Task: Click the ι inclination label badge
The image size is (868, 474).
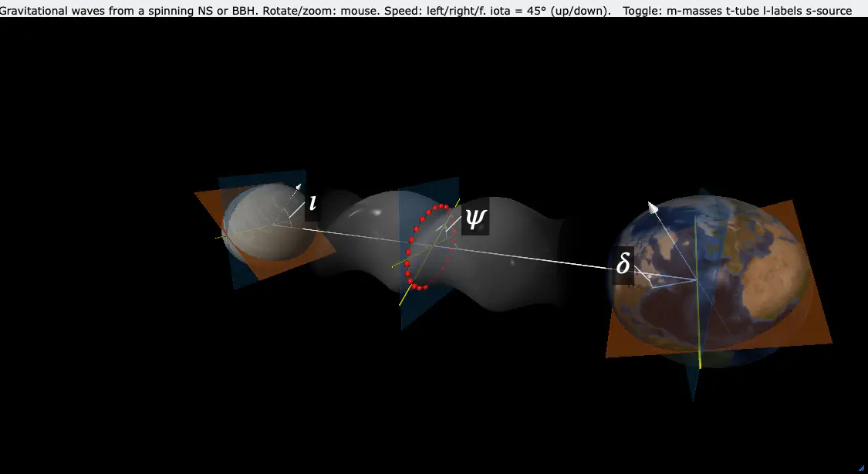Action: 312,206
